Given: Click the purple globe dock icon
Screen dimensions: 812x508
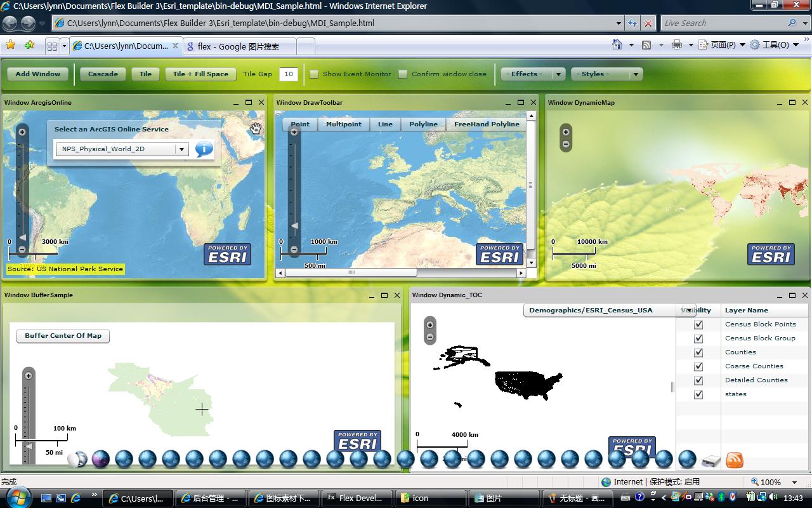Looking at the screenshot, I should point(101,459).
